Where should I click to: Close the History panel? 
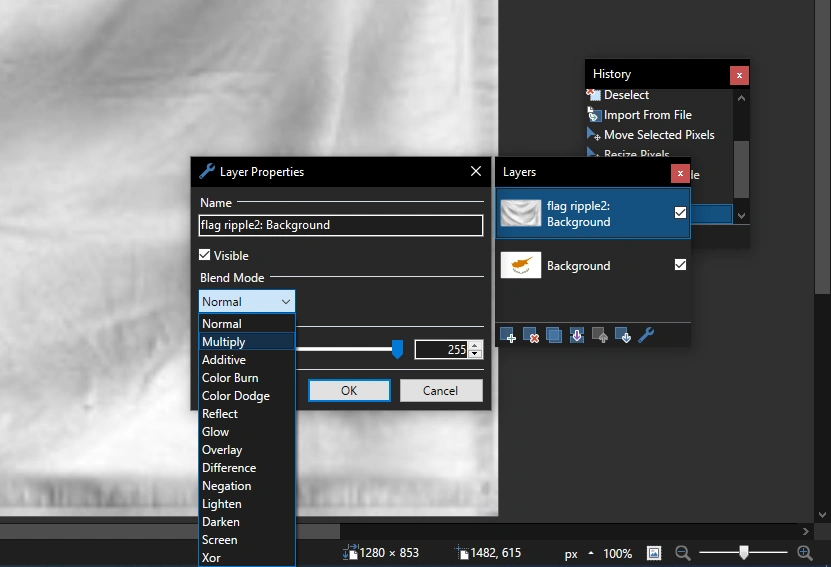(739, 75)
